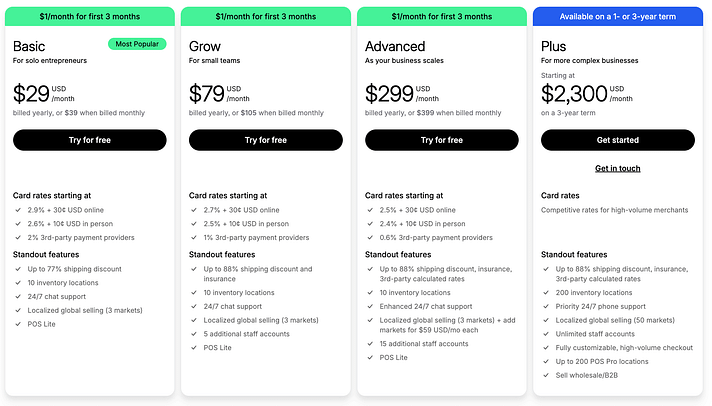Click checkmark next to Enhanced 24/7 chat support
Viewport: 712px width, 406px height.
click(x=370, y=306)
